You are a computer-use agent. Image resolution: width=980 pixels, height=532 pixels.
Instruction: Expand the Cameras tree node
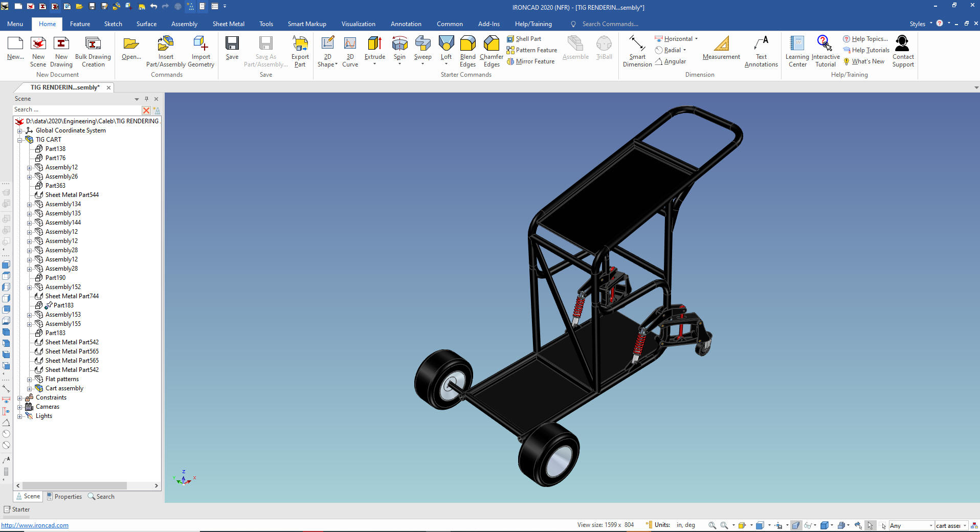click(x=19, y=407)
